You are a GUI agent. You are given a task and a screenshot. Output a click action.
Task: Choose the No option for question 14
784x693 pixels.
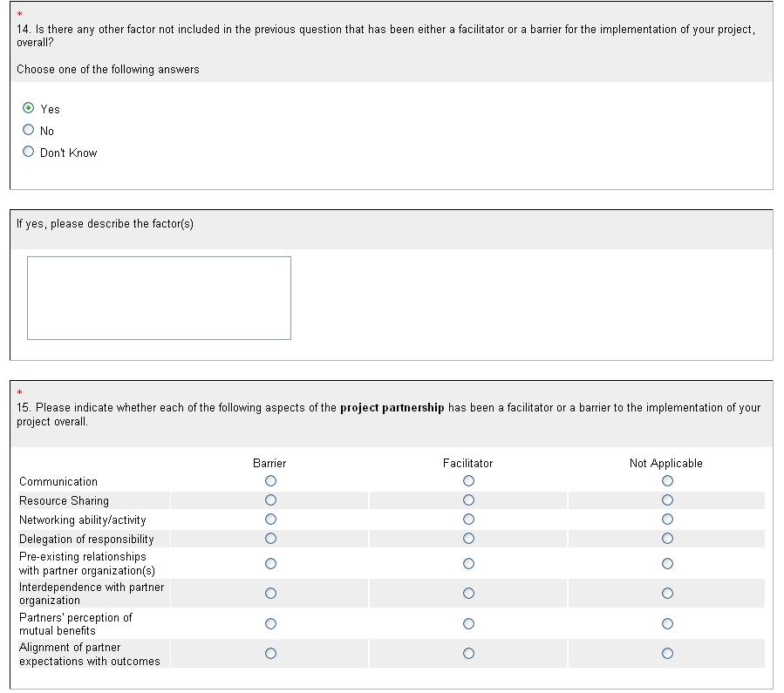point(29,130)
